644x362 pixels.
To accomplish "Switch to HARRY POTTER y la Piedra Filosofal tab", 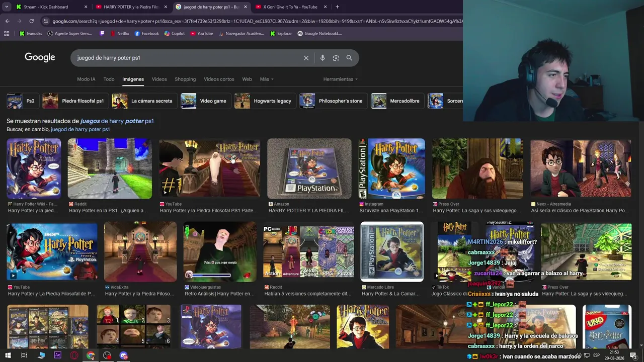I will [x=131, y=7].
